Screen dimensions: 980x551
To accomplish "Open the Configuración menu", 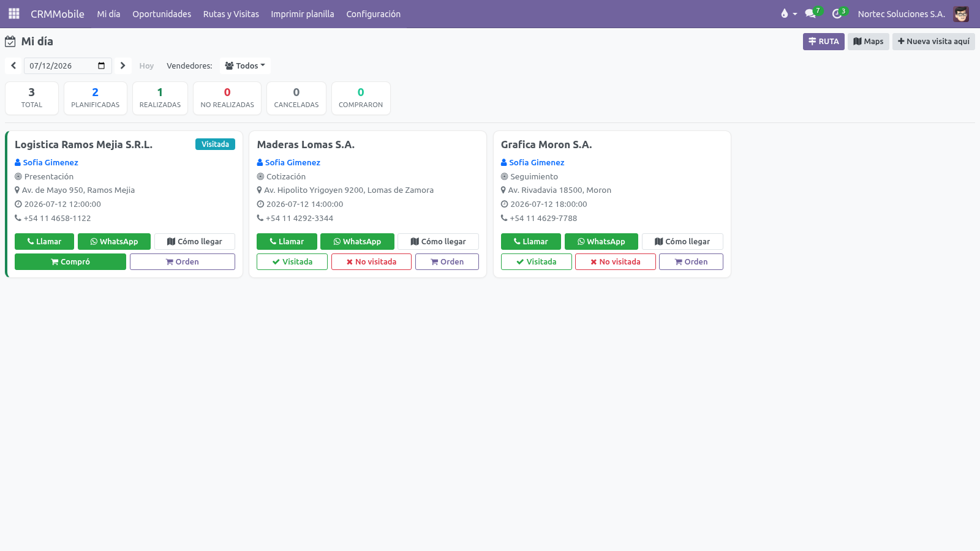I will [x=373, y=14].
